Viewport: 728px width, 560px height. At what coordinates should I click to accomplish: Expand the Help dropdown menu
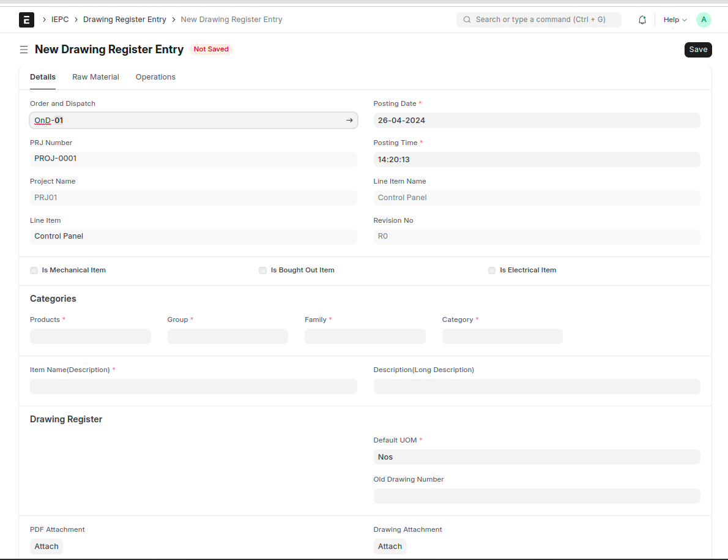(675, 20)
